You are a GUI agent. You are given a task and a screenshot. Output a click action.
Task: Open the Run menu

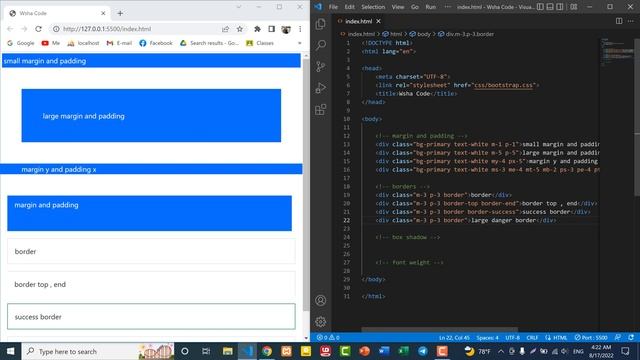[x=431, y=7]
